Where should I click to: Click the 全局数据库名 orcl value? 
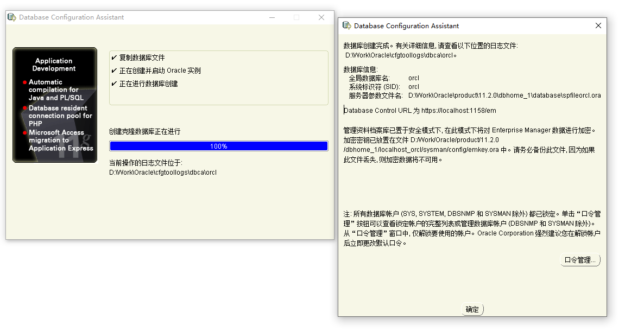coord(414,78)
